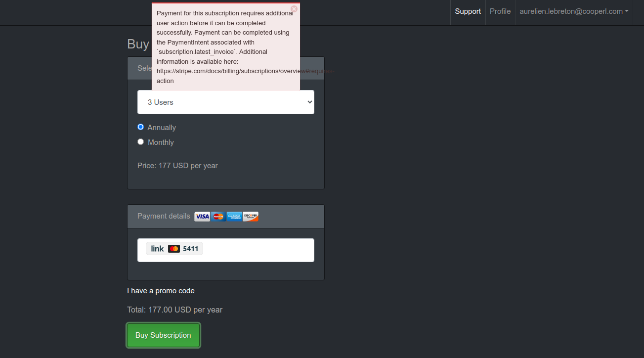Click the American Express card logo
This screenshot has height=358, width=644.
[234, 217]
